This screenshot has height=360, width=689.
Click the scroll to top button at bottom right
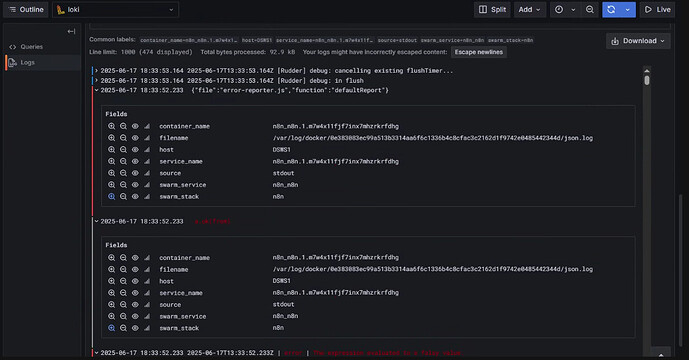pyautogui.click(x=660, y=353)
